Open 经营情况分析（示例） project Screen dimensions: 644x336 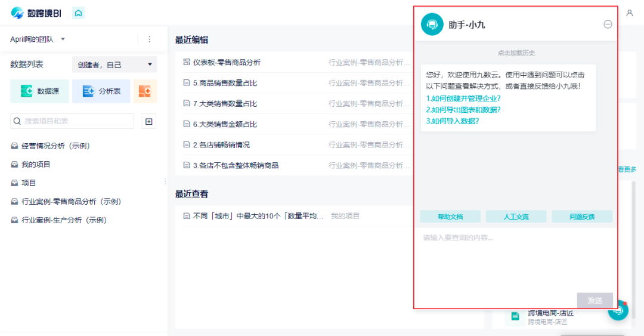pos(55,146)
